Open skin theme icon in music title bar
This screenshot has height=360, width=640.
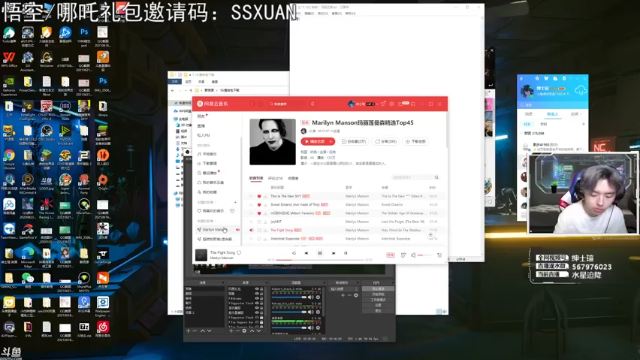point(383,104)
